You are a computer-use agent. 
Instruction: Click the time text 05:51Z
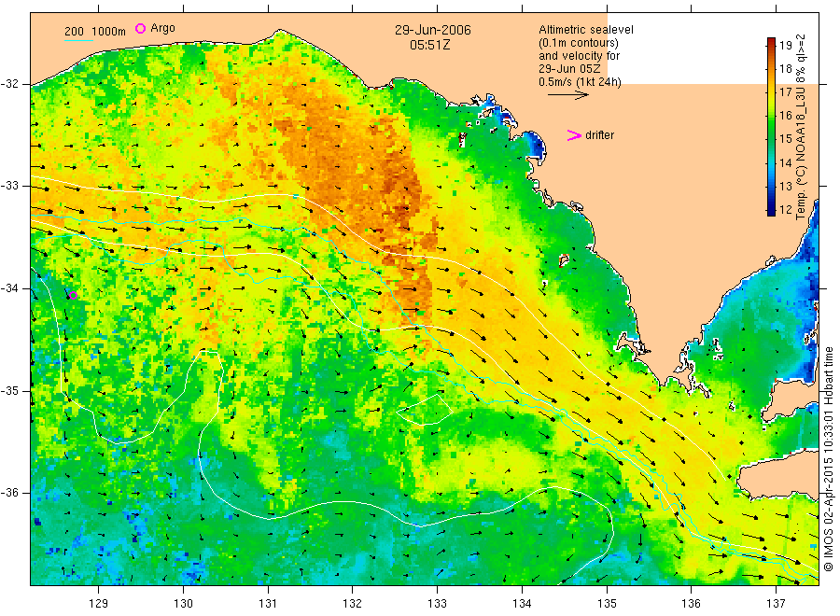point(430,45)
